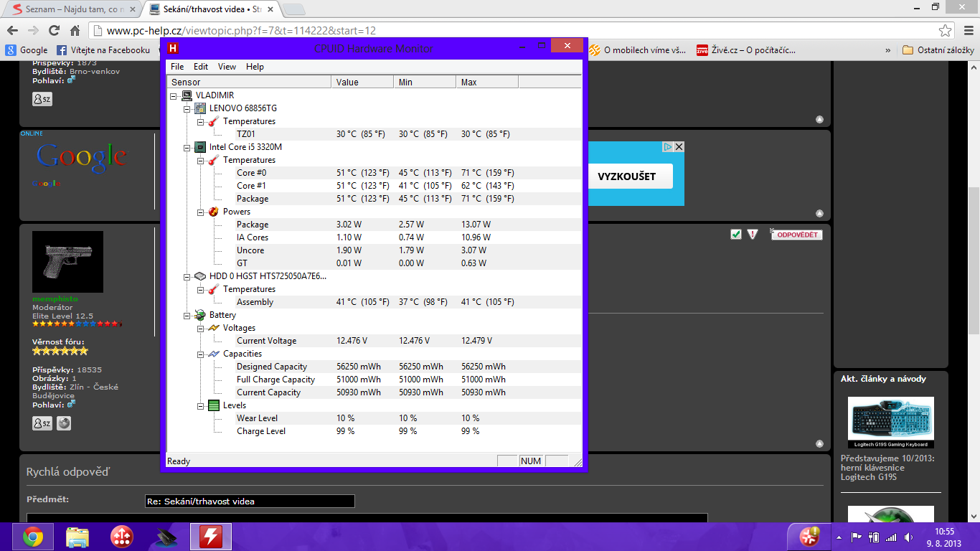Click the taskbar clock showing 10:55
Image resolution: width=980 pixels, height=551 pixels.
click(945, 537)
